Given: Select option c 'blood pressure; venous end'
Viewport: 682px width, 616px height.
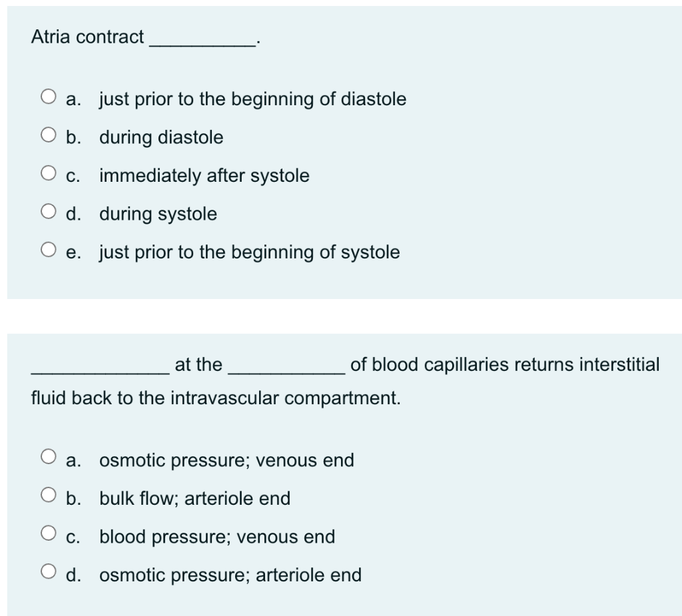Looking at the screenshot, I should [48, 533].
